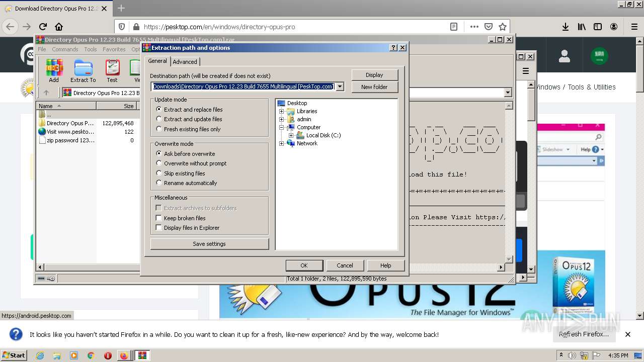The image size is (644, 362).
Task: Open Firefox library icon
Action: [x=582, y=27]
